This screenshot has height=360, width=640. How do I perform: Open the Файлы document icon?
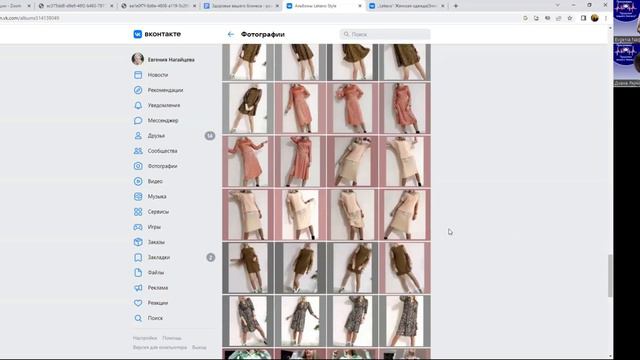(x=138, y=272)
